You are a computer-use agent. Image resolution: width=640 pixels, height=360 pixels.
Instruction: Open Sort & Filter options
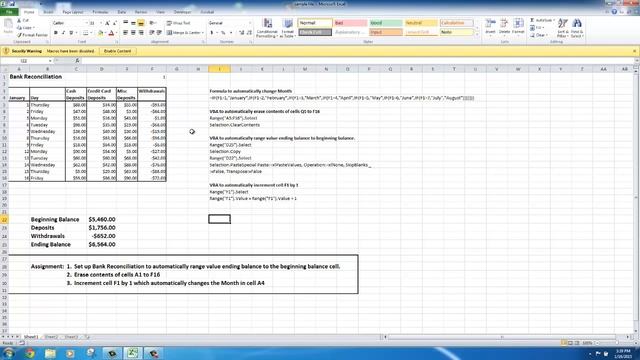click(x=562, y=28)
